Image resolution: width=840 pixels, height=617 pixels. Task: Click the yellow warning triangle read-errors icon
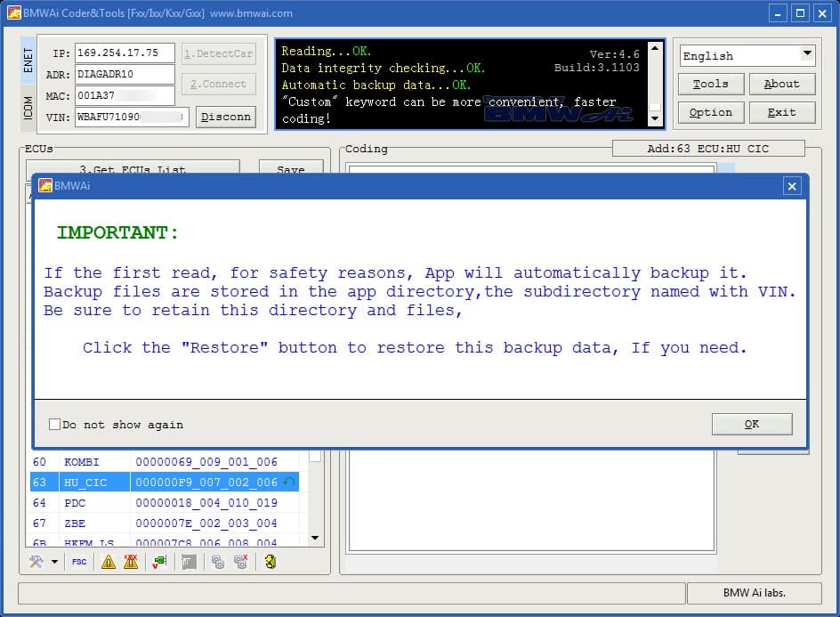click(109, 562)
